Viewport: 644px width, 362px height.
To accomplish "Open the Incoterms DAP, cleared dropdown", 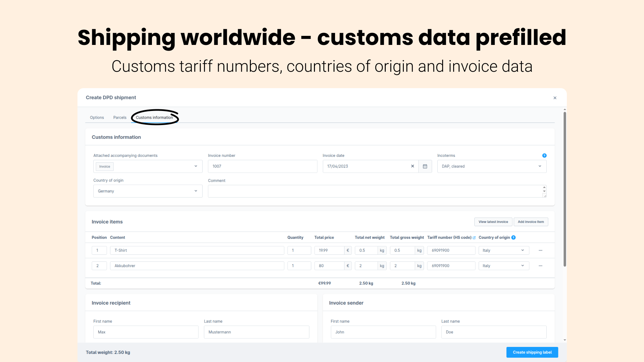I will [492, 166].
